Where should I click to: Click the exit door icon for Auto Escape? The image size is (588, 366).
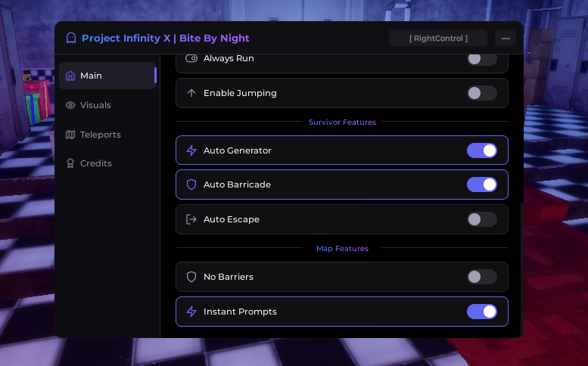click(191, 219)
